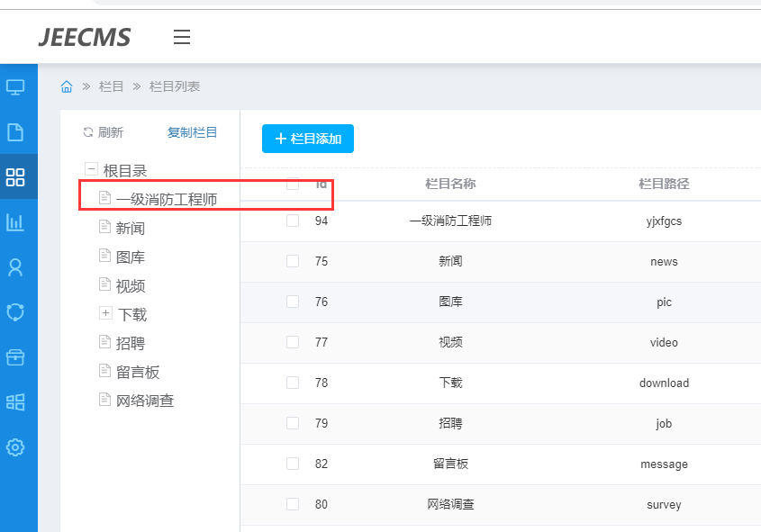761x532 pixels.
Task: Click the home breadcrumb icon
Action: 67,86
